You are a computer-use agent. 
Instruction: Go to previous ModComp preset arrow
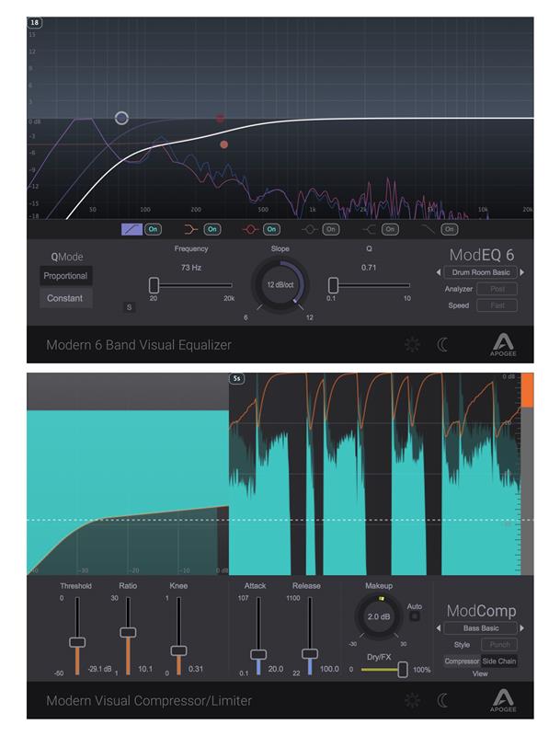click(439, 628)
